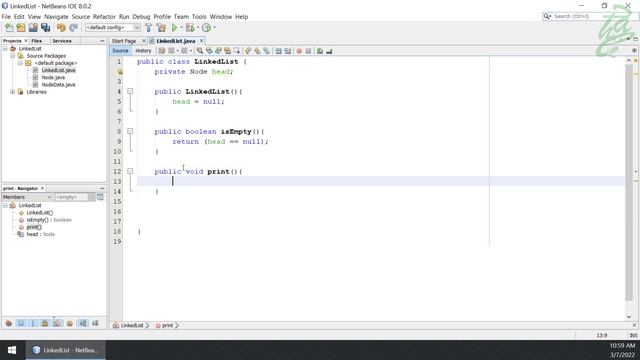Collapse the isEmpty method code fold
This screenshot has height=360, width=640.
click(x=130, y=131)
